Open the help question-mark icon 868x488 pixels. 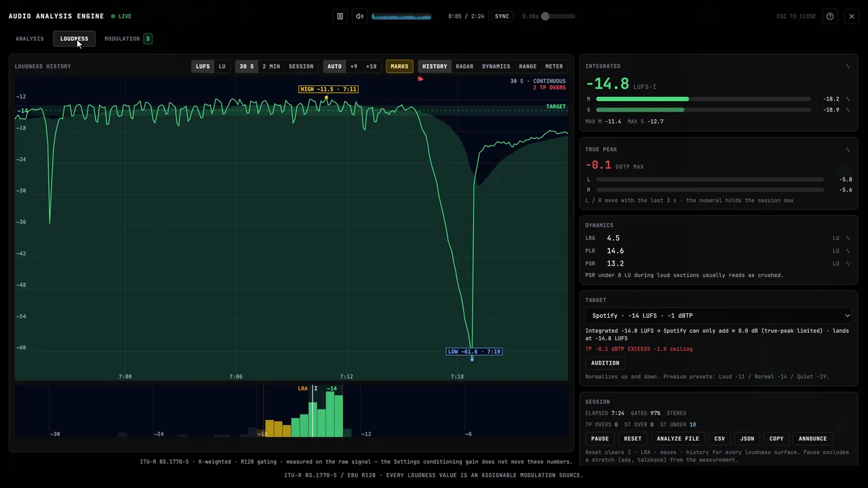click(x=830, y=16)
